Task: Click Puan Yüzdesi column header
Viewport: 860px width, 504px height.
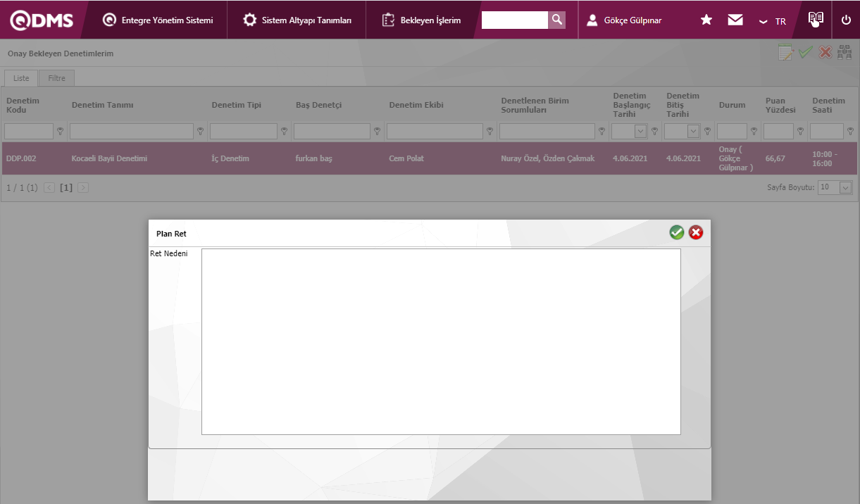Action: click(780, 105)
